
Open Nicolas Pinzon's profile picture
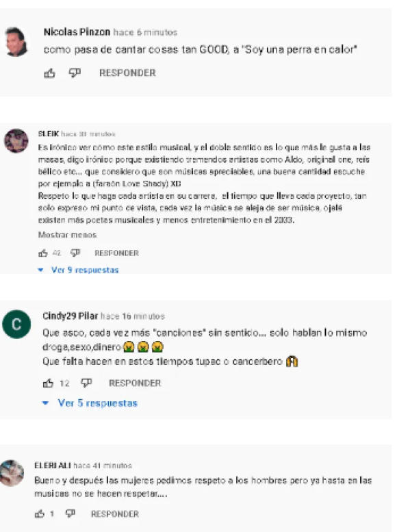click(x=16, y=41)
